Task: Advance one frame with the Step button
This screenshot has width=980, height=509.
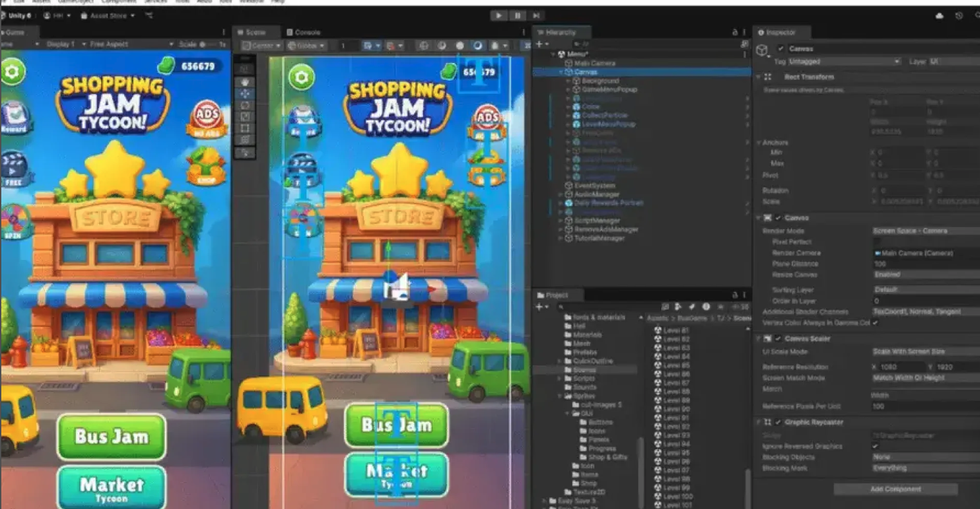Action: tap(536, 15)
